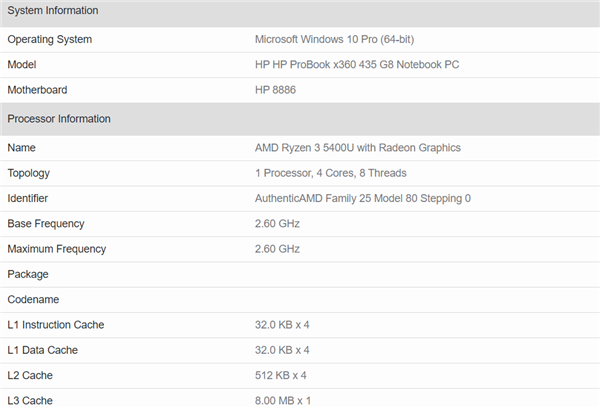Viewport: 600px width, 409px height.
Task: Click the Base Frequency label
Action: 46,224
